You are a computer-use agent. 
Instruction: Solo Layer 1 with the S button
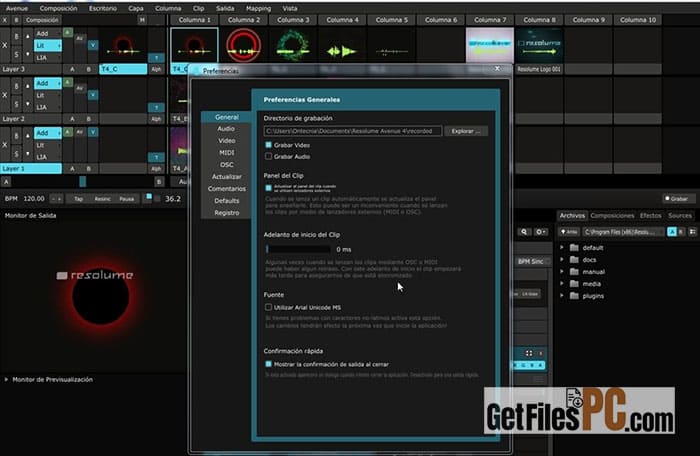(17, 154)
